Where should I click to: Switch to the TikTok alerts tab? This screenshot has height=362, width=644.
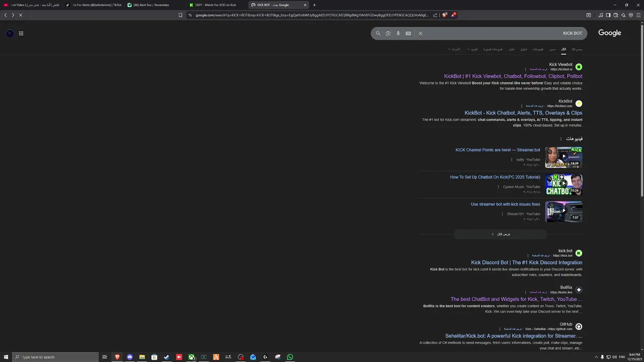coord(95,5)
